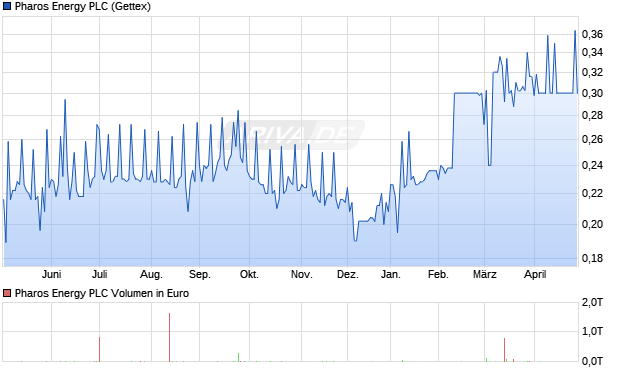
Task: Click the 'Dez.' month label
Action: [348, 274]
